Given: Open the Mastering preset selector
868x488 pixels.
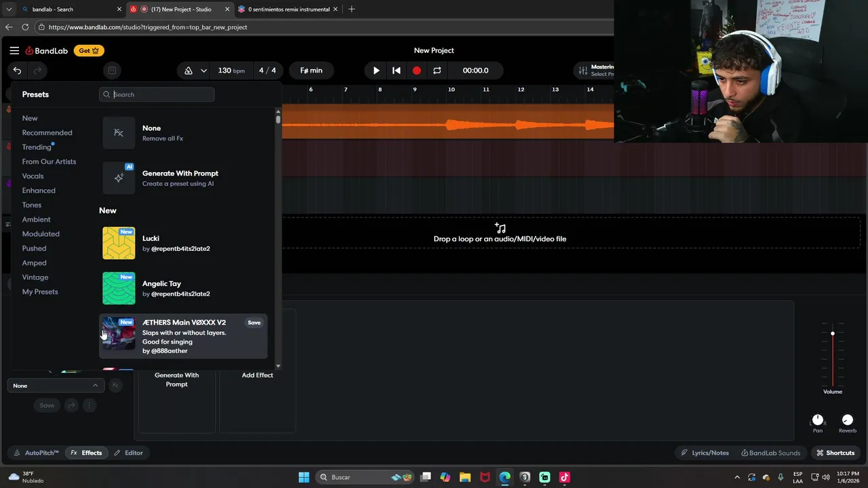Looking at the screenshot, I should 595,70.
